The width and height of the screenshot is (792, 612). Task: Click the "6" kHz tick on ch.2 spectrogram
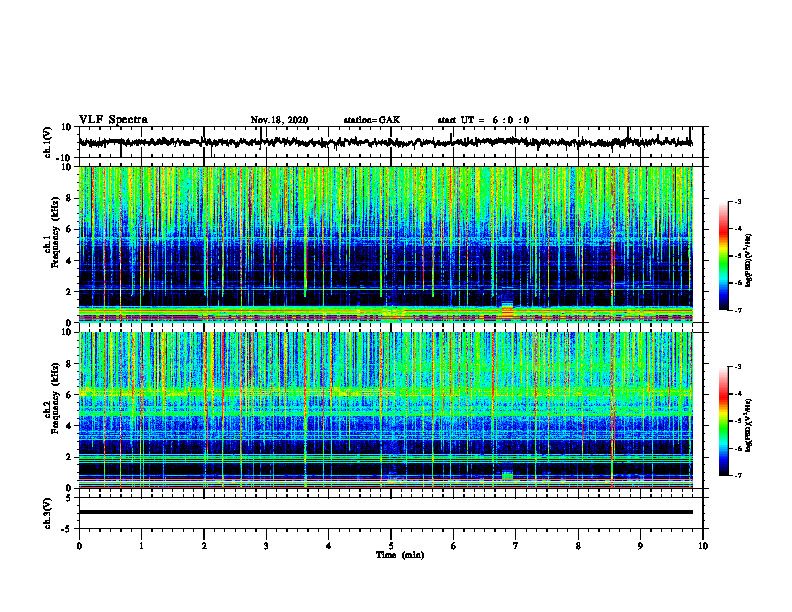pos(69,395)
